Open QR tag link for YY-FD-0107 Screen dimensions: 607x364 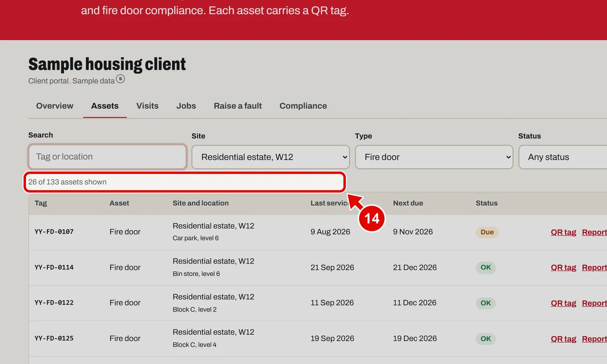click(563, 232)
